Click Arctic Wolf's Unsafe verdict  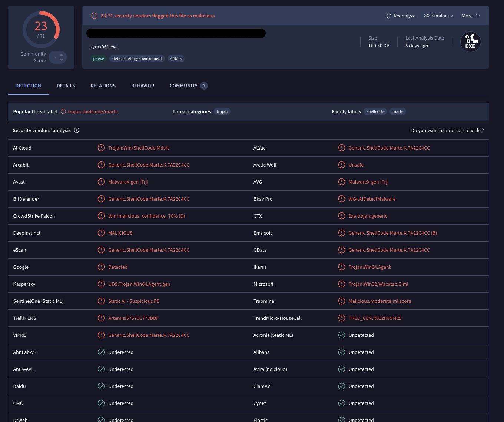coord(356,165)
